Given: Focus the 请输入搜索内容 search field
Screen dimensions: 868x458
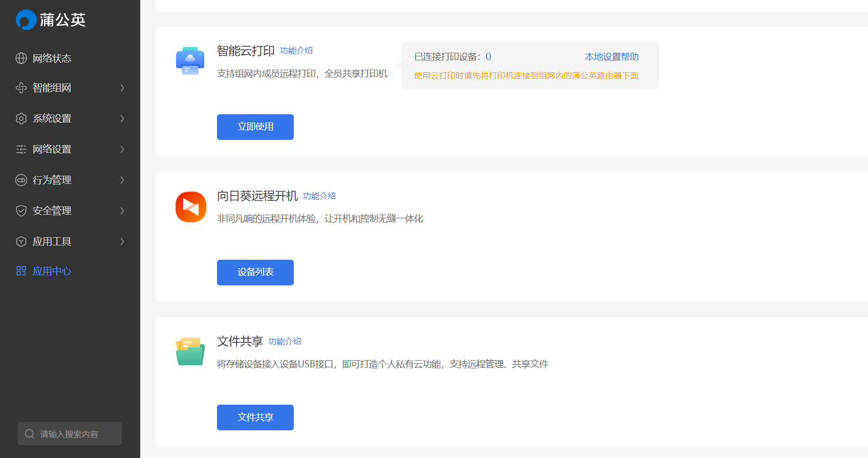Looking at the screenshot, I should pyautogui.click(x=70, y=434).
